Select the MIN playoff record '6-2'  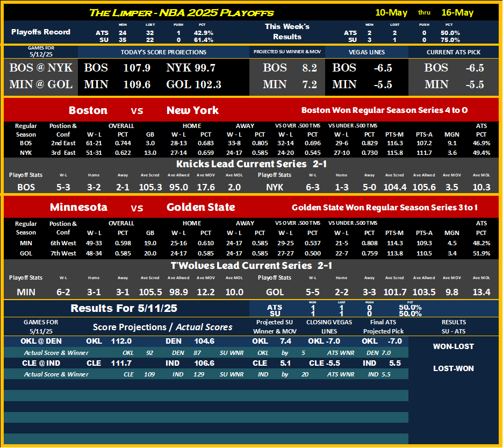pyautogui.click(x=63, y=292)
